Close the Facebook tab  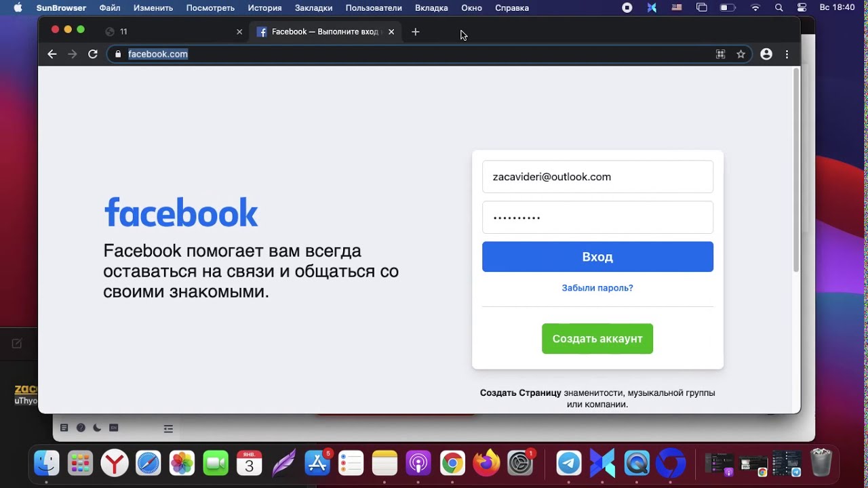click(x=391, y=32)
